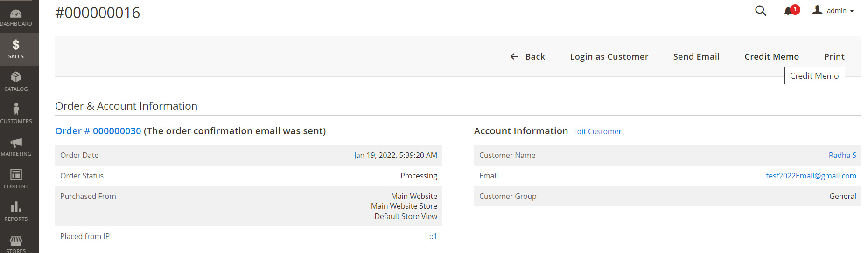Image resolution: width=868 pixels, height=253 pixels.
Task: Click the Send Email button
Action: (696, 57)
